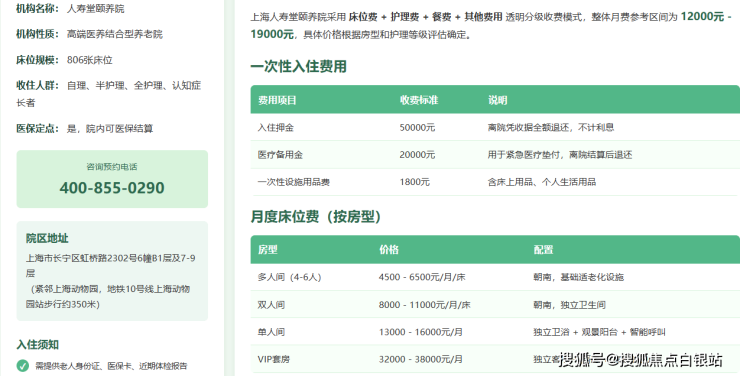The width and height of the screenshot is (740, 376).
Task: Click the price 4500 - 6500元/月/床
Action: [x=422, y=277]
